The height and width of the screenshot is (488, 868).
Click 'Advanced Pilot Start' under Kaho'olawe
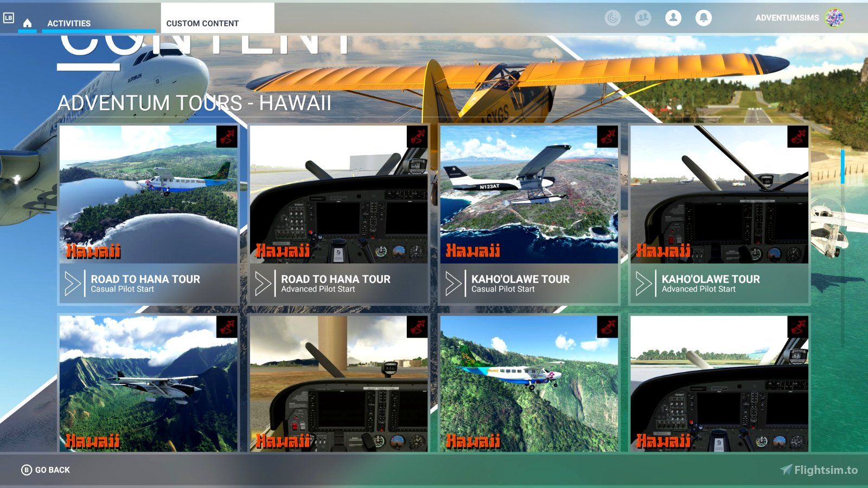[x=699, y=290]
